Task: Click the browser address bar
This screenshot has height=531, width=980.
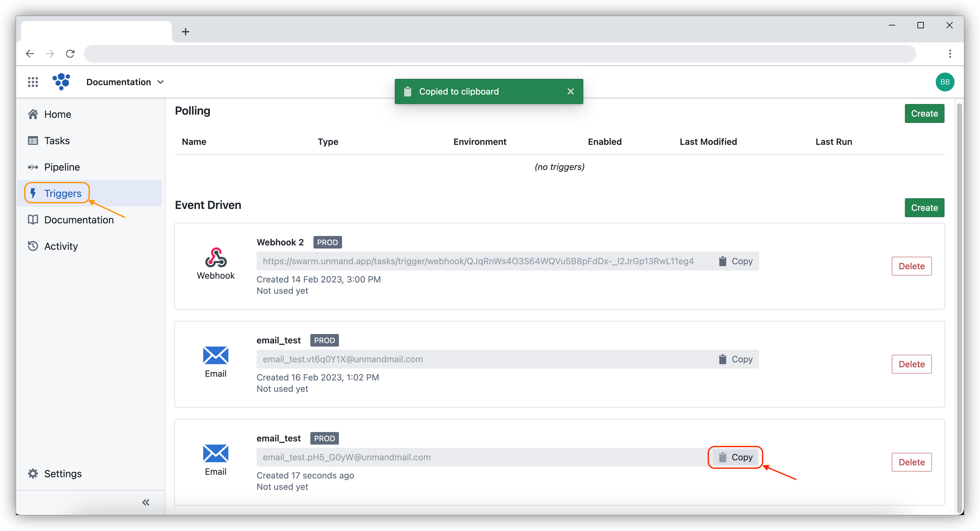Action: 499,54
